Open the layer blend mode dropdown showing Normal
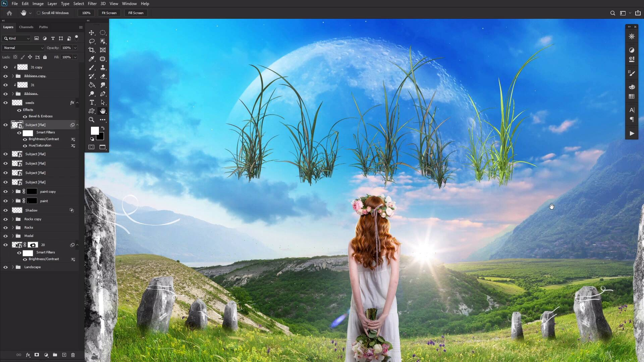This screenshot has width=644, height=362. pyautogui.click(x=22, y=48)
